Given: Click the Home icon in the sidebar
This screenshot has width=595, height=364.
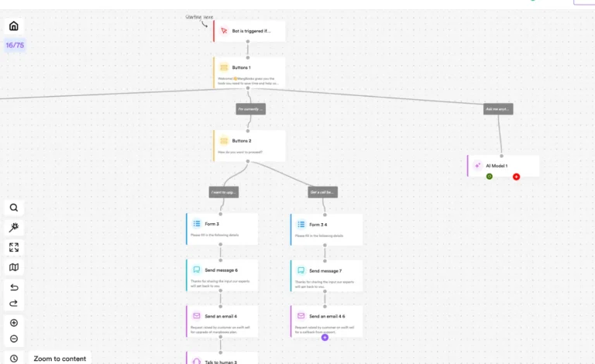Looking at the screenshot, I should click(14, 26).
